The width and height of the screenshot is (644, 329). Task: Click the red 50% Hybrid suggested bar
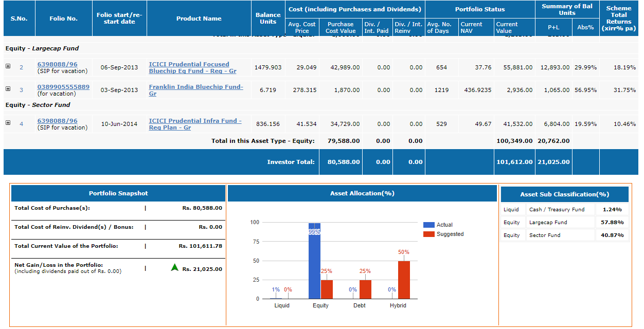click(x=404, y=280)
